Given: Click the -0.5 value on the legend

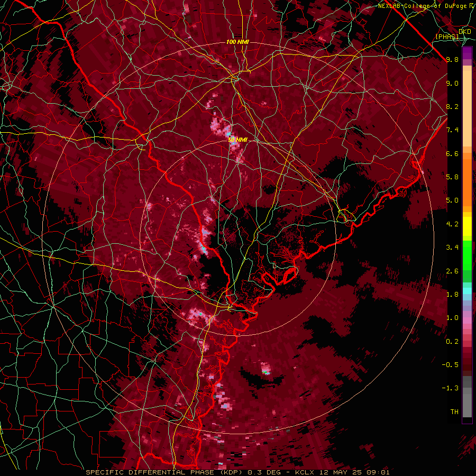Looking at the screenshot, I should [x=450, y=365].
